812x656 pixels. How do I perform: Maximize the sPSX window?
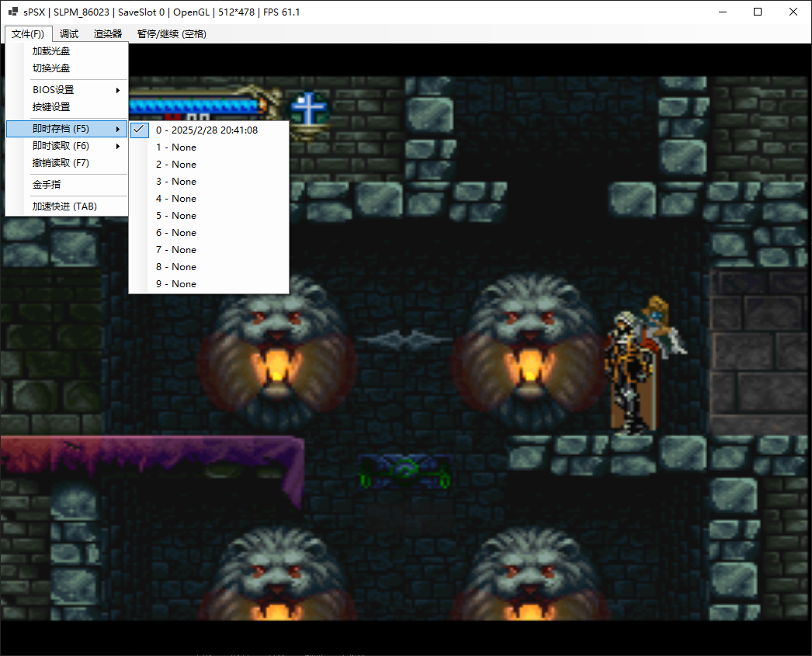758,12
